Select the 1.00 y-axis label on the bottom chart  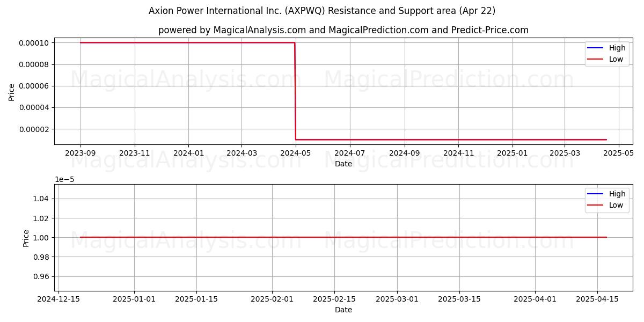click(41, 237)
